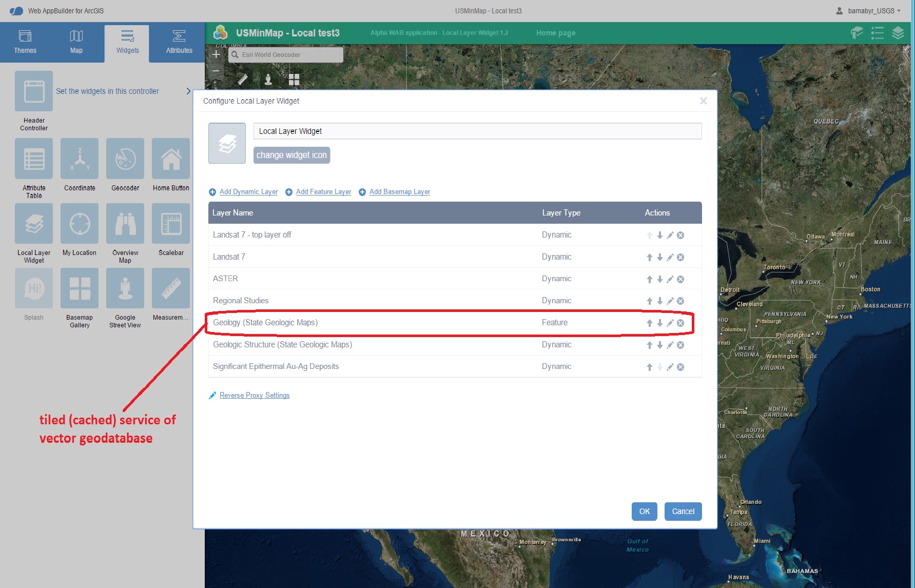The height and width of the screenshot is (588, 915).
Task: Move Regional Studies layer down
Action: click(660, 301)
